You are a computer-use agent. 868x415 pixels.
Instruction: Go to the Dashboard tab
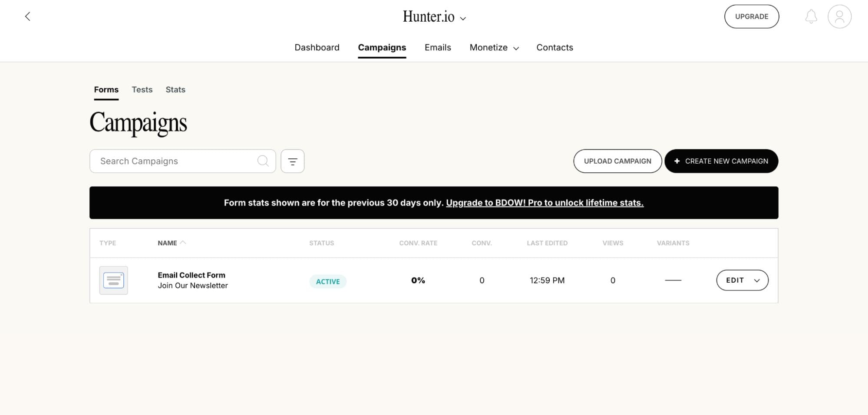tap(317, 47)
